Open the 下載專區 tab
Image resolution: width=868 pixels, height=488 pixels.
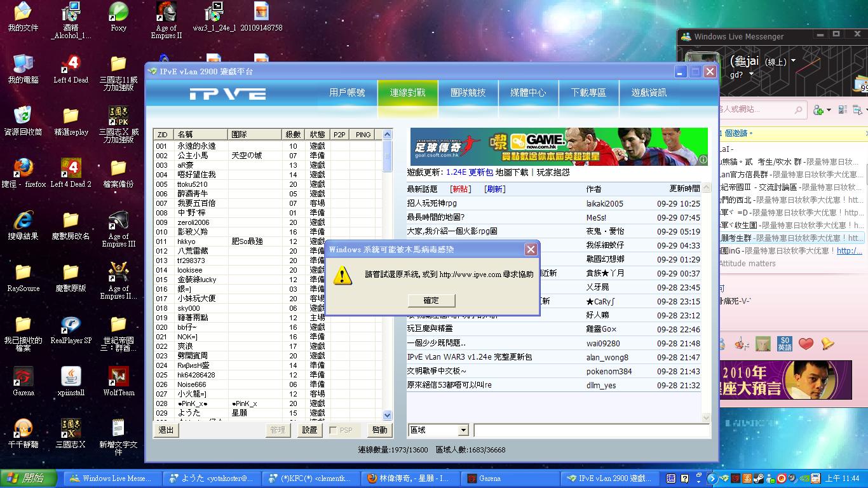pos(588,93)
